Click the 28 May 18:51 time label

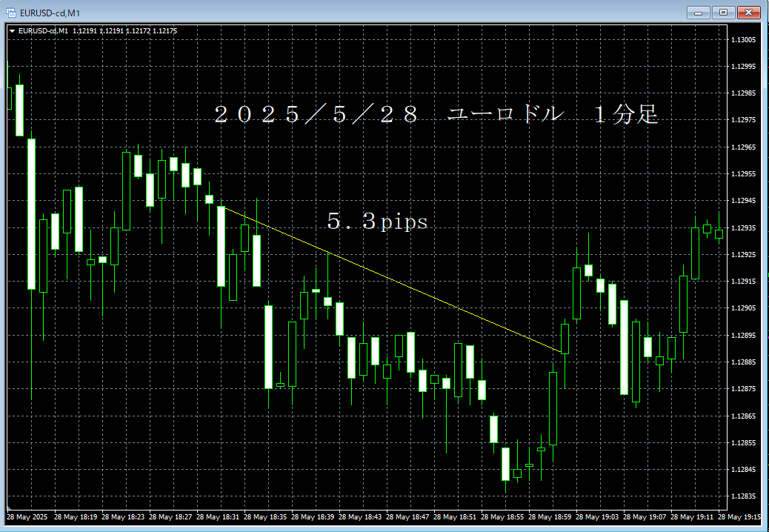pyautogui.click(x=455, y=516)
